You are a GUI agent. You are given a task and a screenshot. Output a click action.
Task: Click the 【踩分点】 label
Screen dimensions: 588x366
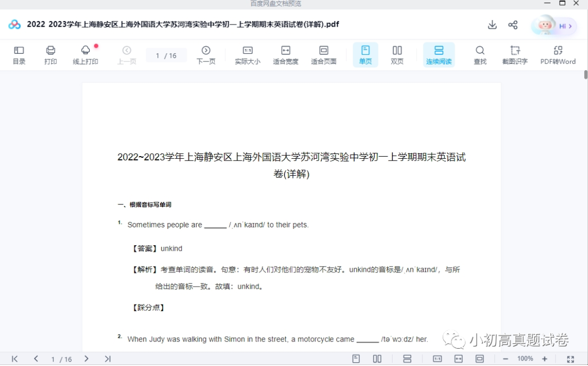pyautogui.click(x=148, y=308)
